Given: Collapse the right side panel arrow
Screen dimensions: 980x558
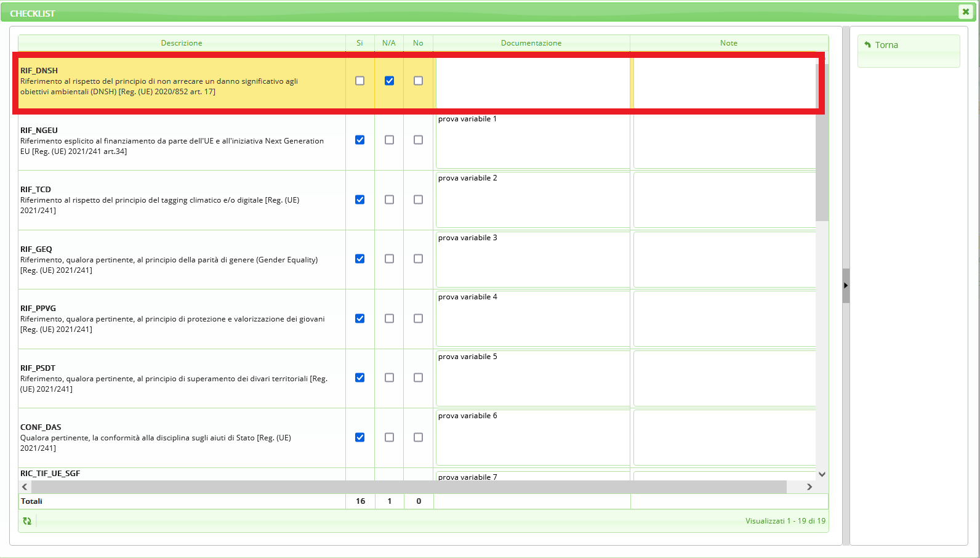Looking at the screenshot, I should [x=846, y=286].
